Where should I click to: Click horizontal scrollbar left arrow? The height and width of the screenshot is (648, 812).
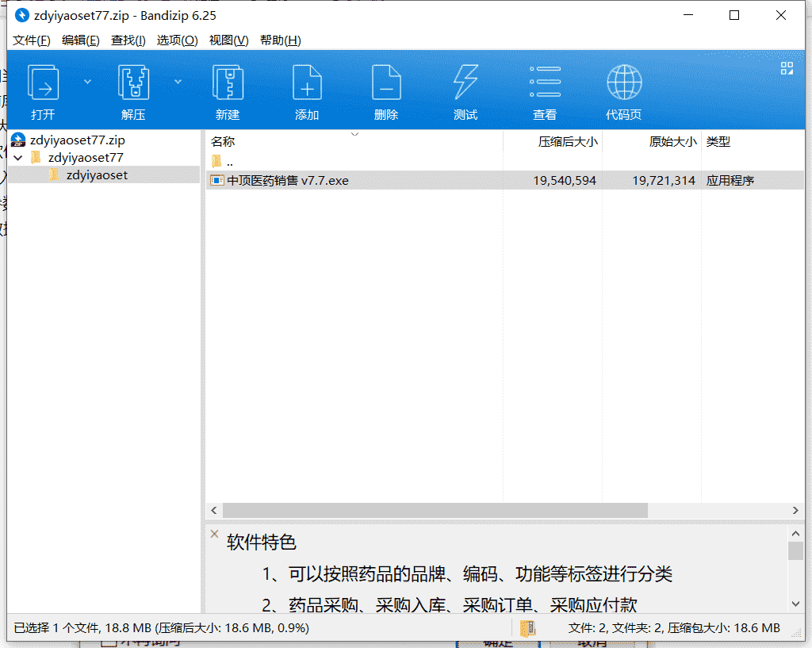[214, 510]
